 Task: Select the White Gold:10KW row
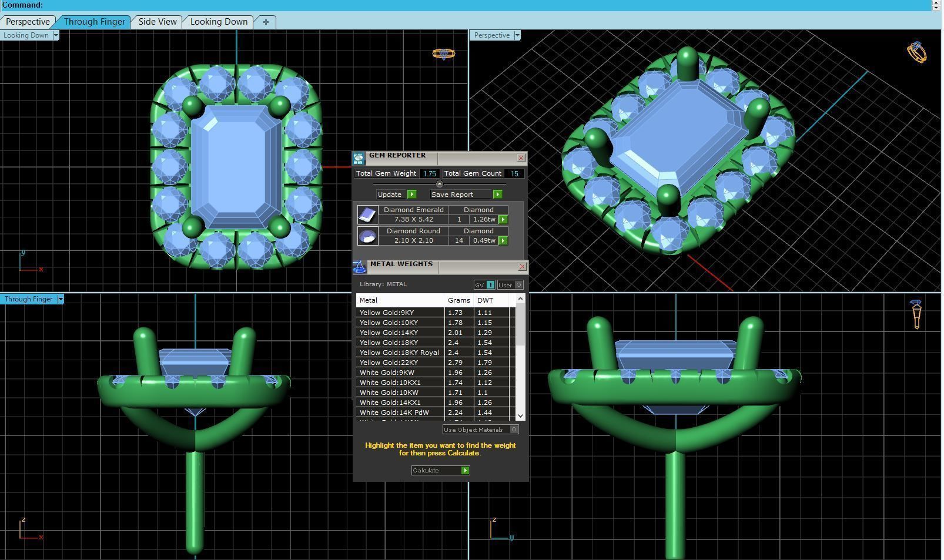coord(436,393)
